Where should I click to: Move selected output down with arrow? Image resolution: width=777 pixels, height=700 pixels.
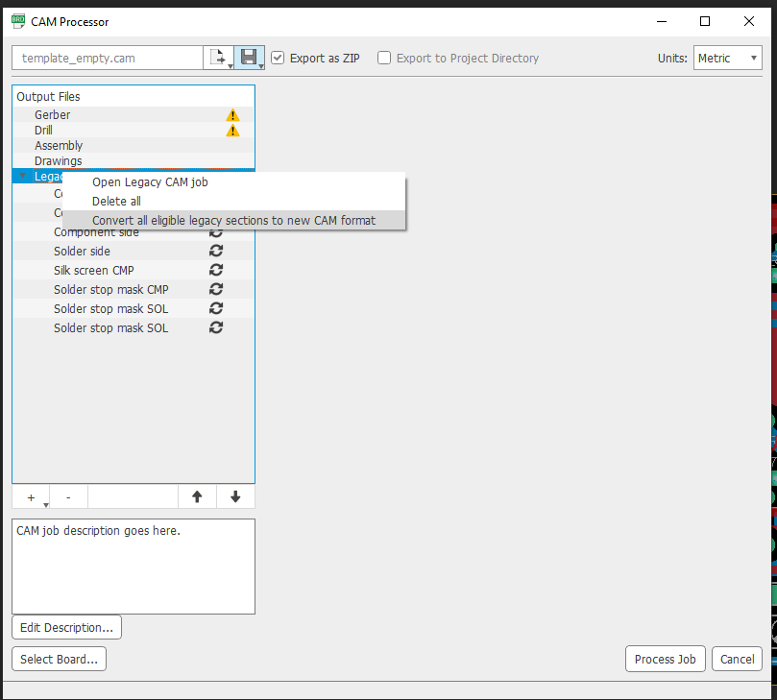(x=235, y=496)
